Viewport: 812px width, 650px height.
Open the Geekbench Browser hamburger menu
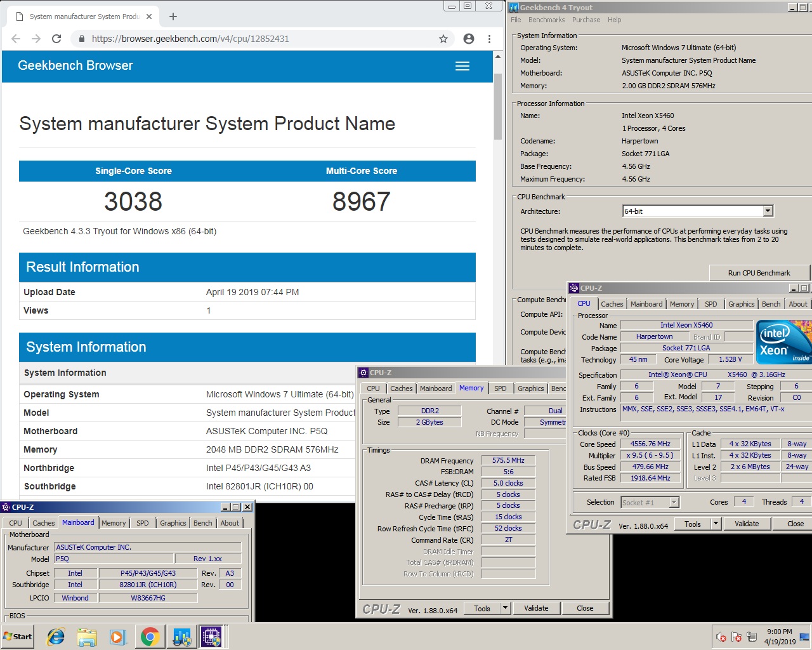tap(462, 66)
